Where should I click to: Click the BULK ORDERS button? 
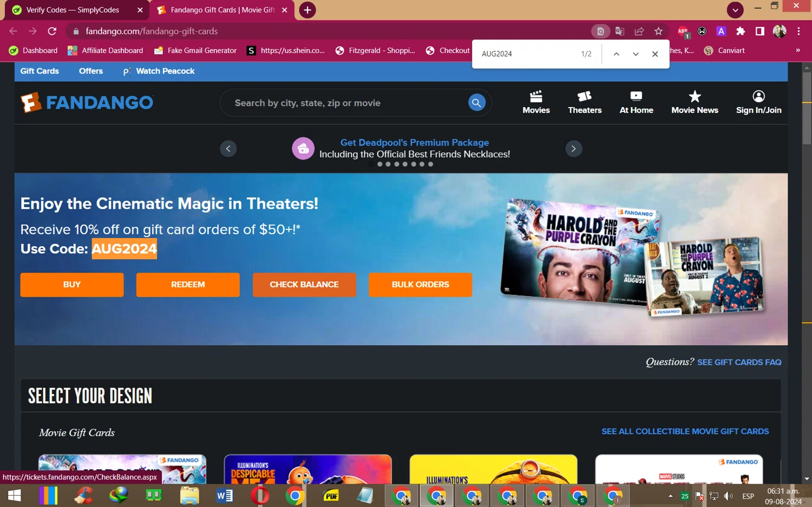point(420,285)
